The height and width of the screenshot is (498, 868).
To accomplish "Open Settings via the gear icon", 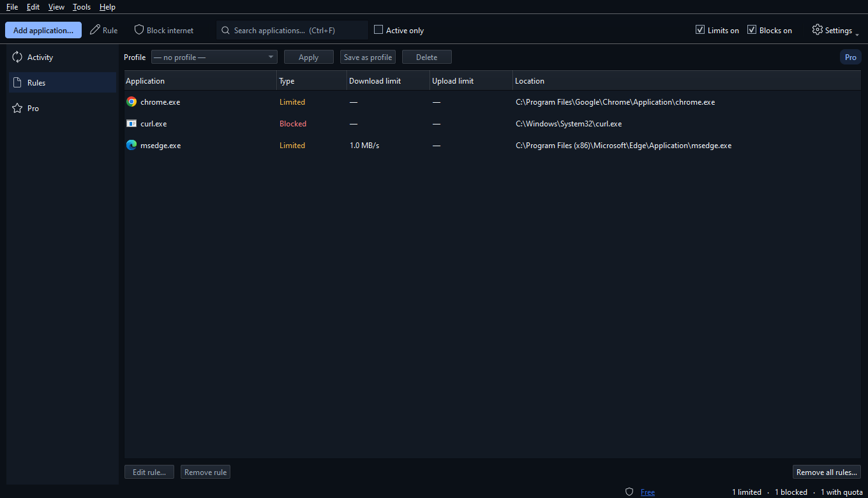I will 817,30.
